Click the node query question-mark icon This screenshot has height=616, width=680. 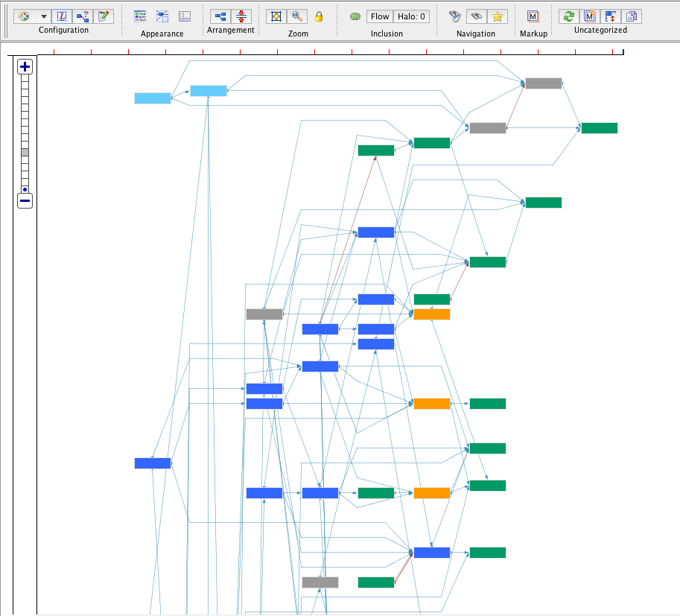83,16
